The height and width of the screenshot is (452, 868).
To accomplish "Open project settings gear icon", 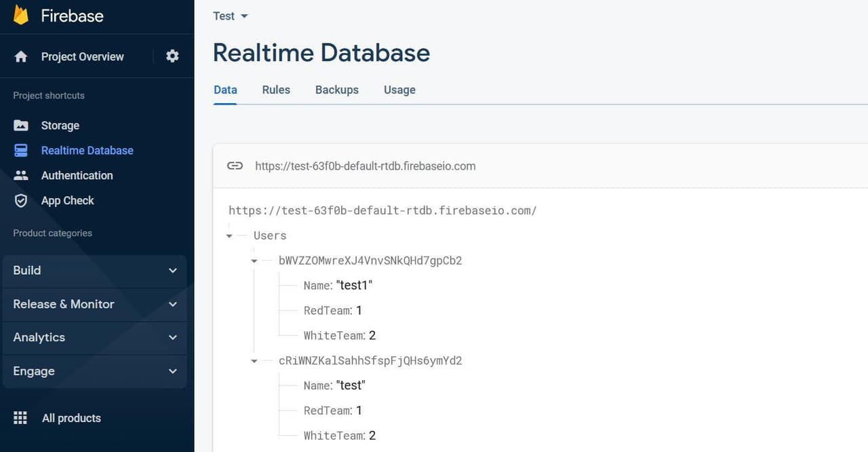I will 173,56.
